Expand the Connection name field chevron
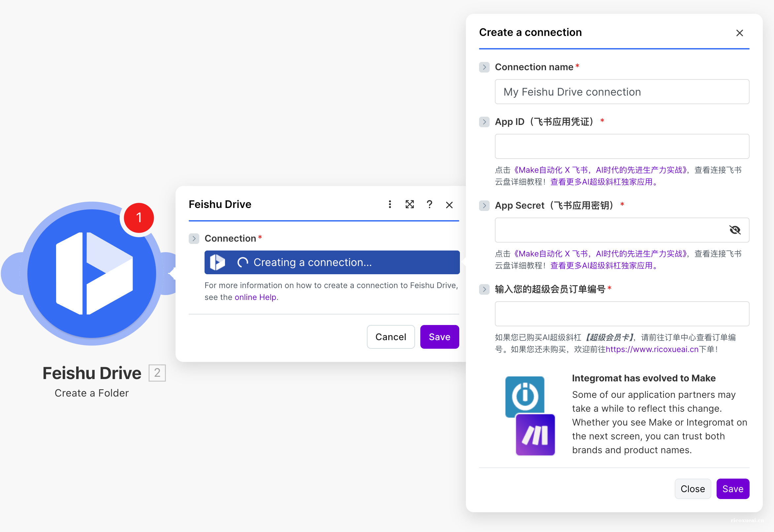 [x=484, y=67]
